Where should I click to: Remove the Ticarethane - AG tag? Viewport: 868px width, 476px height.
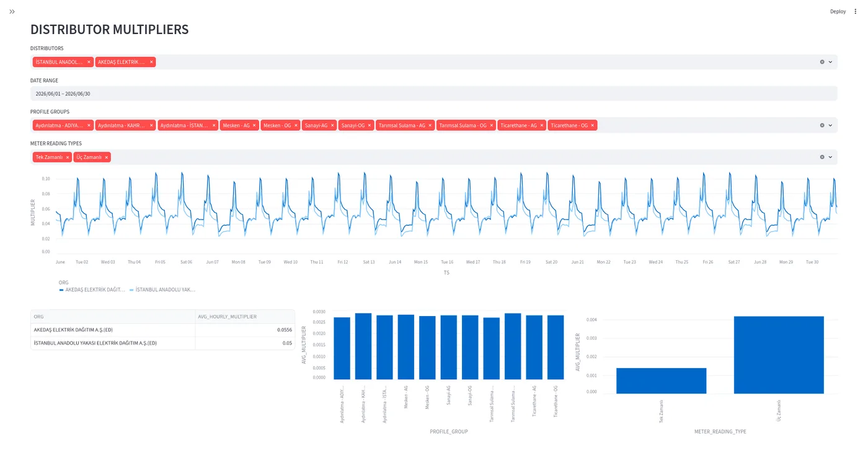(541, 125)
